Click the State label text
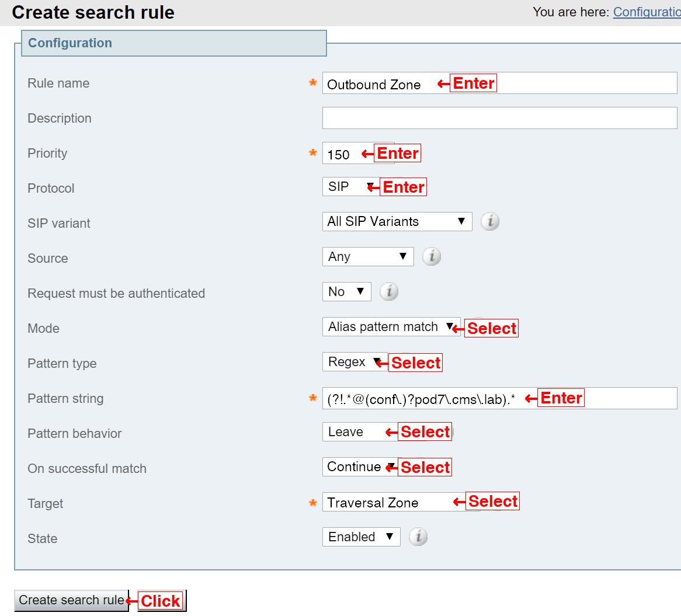Viewport: 681px width, 616px height. (43, 539)
